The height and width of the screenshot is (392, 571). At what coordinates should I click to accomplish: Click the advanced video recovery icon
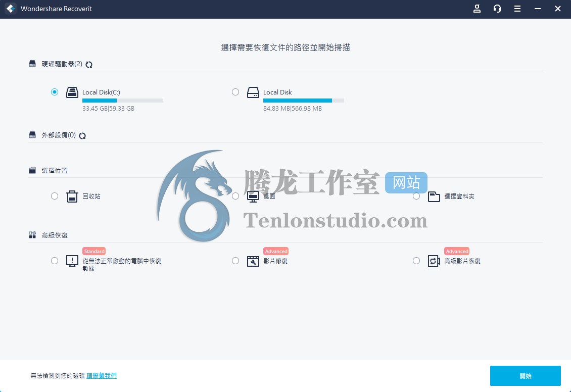pyautogui.click(x=434, y=261)
